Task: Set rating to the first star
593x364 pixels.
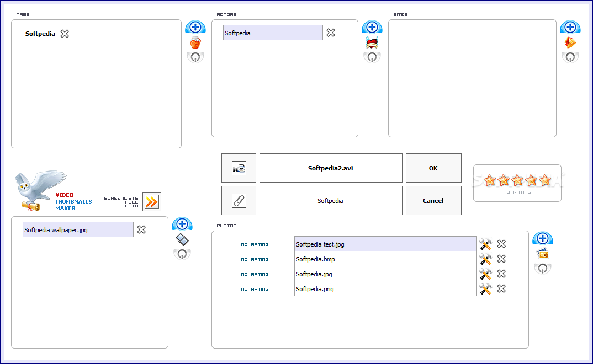Action: pos(490,180)
